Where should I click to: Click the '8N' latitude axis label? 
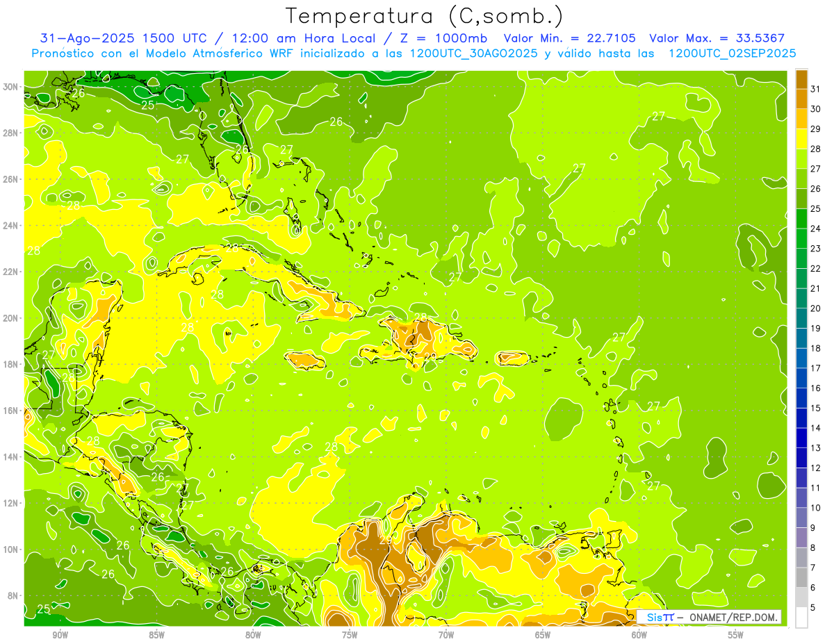(13, 595)
